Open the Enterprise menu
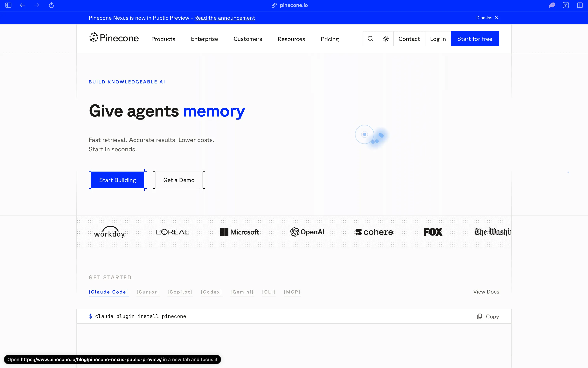Image resolution: width=588 pixels, height=368 pixels. tap(204, 39)
